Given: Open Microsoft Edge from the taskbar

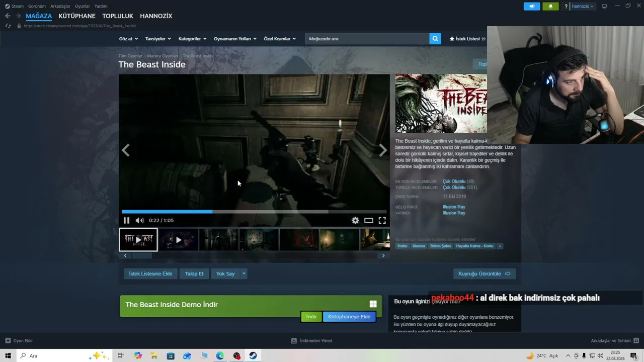Looking at the screenshot, I should point(220,356).
